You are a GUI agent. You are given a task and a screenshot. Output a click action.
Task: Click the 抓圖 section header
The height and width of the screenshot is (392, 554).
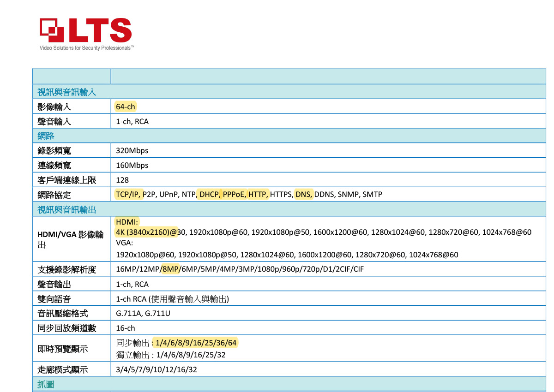(46, 384)
